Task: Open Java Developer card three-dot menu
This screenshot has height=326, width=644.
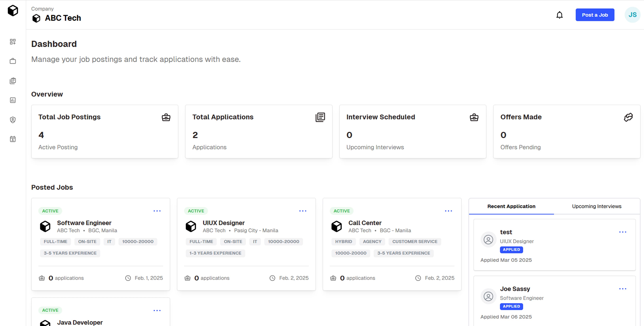Action: pyautogui.click(x=157, y=311)
